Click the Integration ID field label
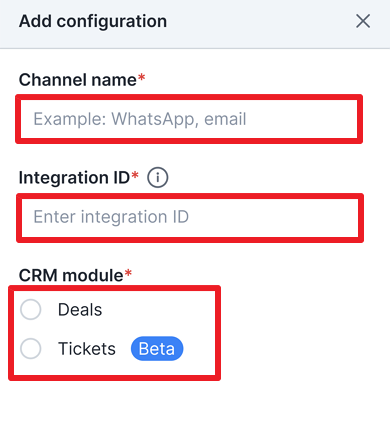This screenshot has width=390, height=436. click(x=74, y=178)
